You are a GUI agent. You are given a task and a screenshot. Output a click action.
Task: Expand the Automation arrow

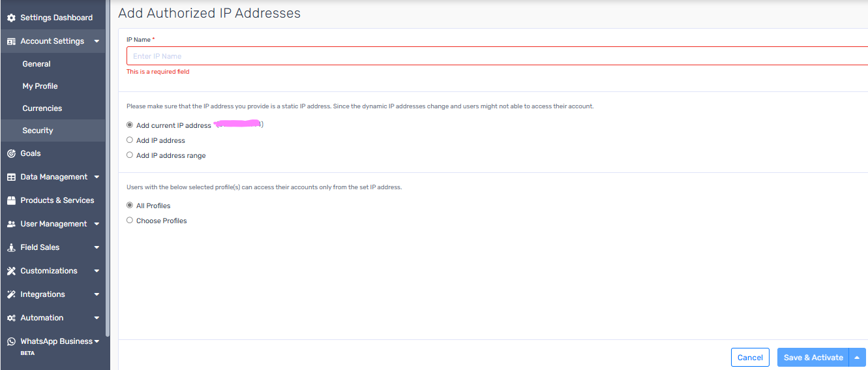coord(97,318)
